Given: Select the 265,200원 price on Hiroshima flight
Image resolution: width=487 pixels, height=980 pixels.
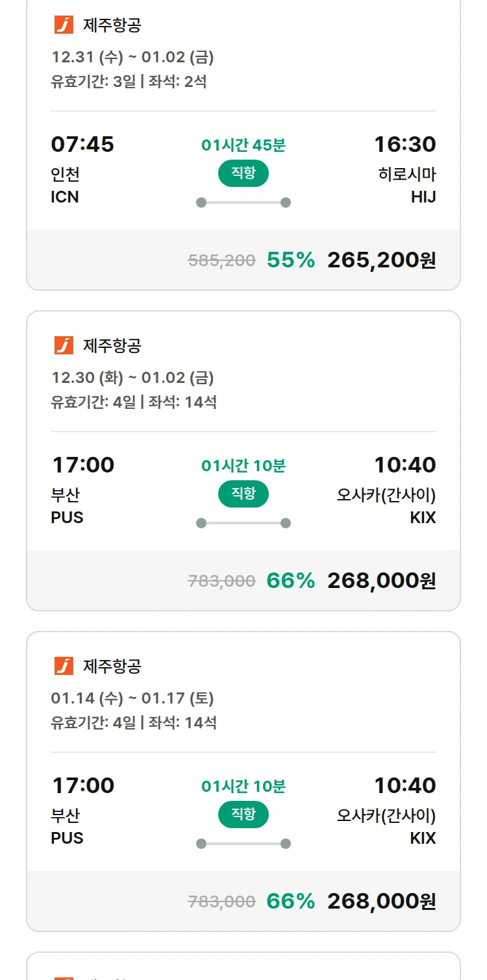Looking at the screenshot, I should pos(381,260).
